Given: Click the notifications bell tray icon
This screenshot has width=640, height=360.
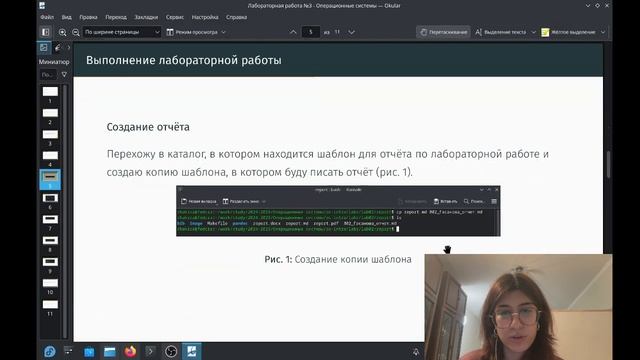Looking at the screenshot, I should point(416,351).
